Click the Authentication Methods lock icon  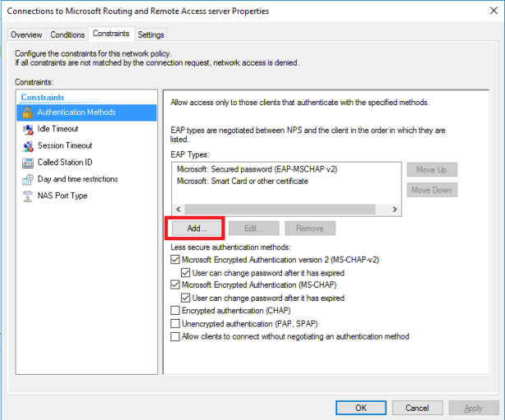tap(27, 113)
